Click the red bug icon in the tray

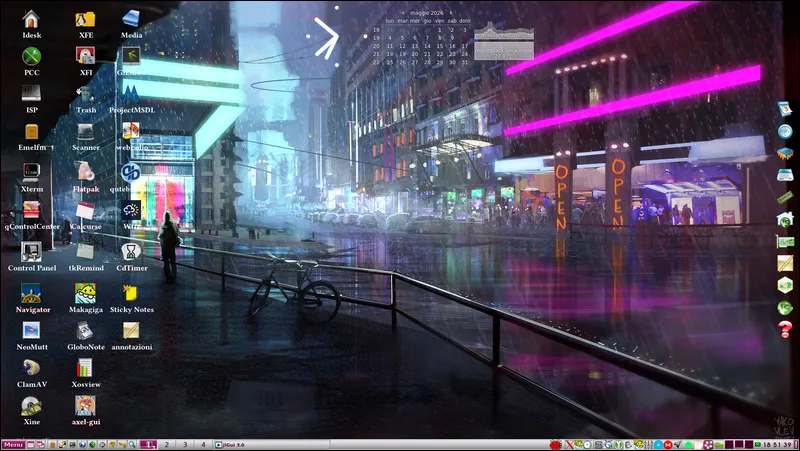[556, 445]
